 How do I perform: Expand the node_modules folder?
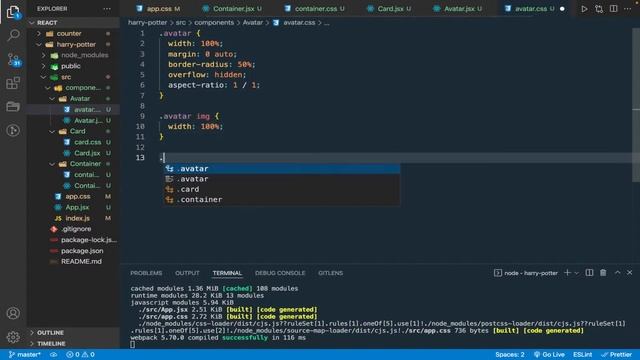(73, 55)
